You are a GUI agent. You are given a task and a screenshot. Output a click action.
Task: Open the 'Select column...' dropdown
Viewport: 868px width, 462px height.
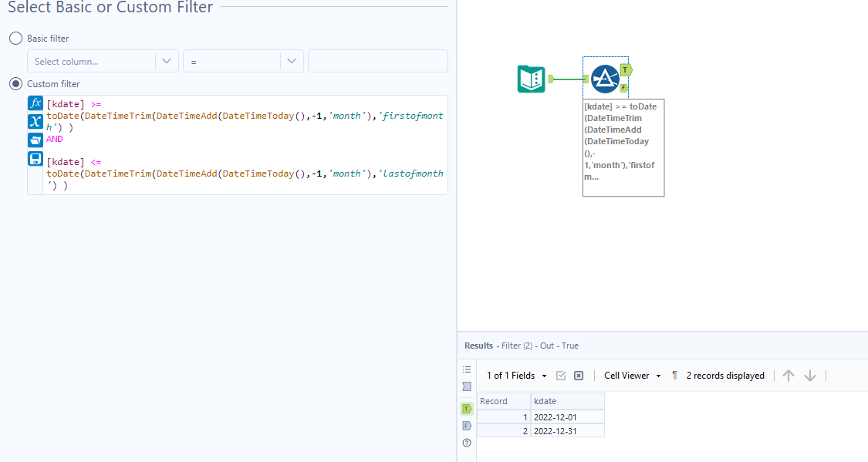point(103,61)
